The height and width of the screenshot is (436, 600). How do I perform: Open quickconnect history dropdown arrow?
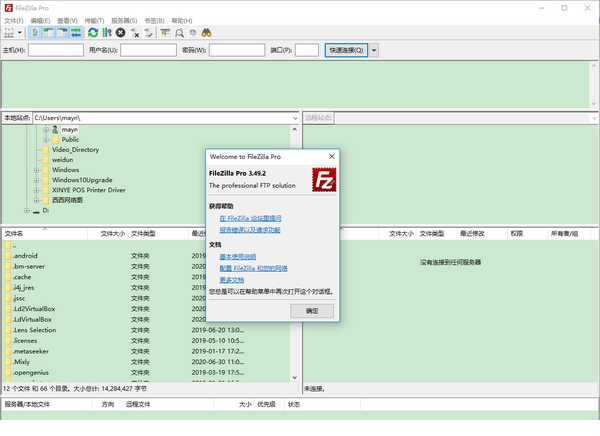pyautogui.click(x=374, y=50)
